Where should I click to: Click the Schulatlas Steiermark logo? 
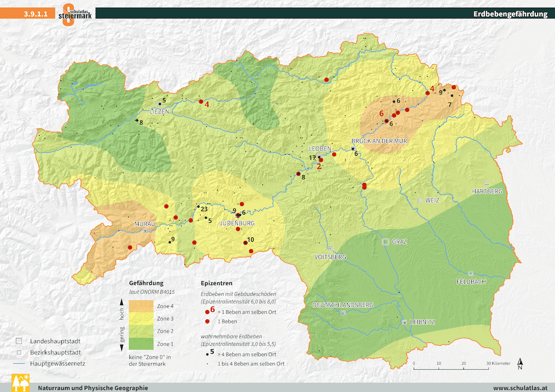pos(76,14)
